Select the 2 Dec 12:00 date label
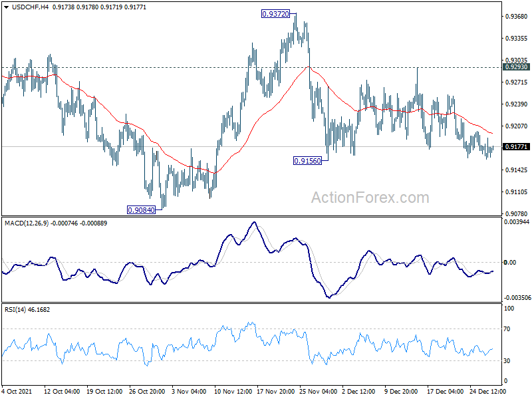 (x=358, y=391)
